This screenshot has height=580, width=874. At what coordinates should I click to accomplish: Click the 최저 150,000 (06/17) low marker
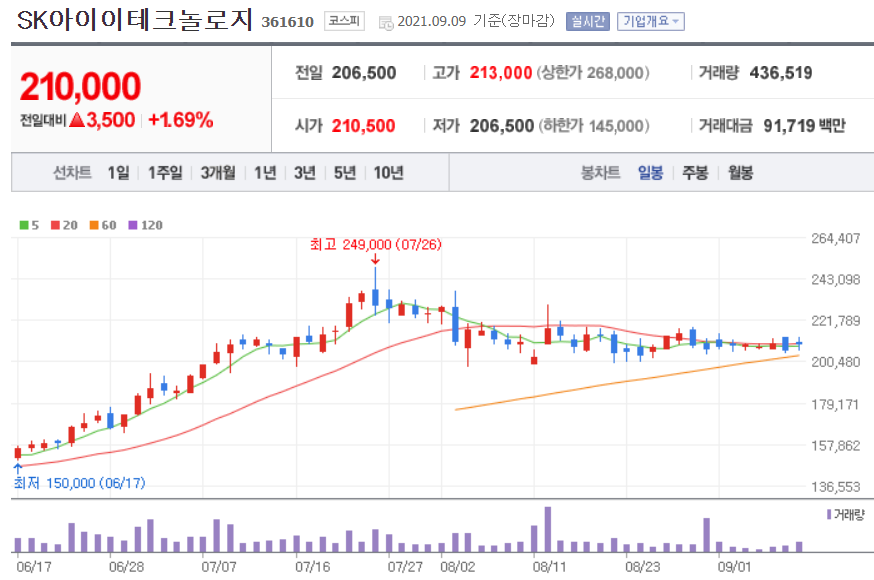(x=79, y=482)
